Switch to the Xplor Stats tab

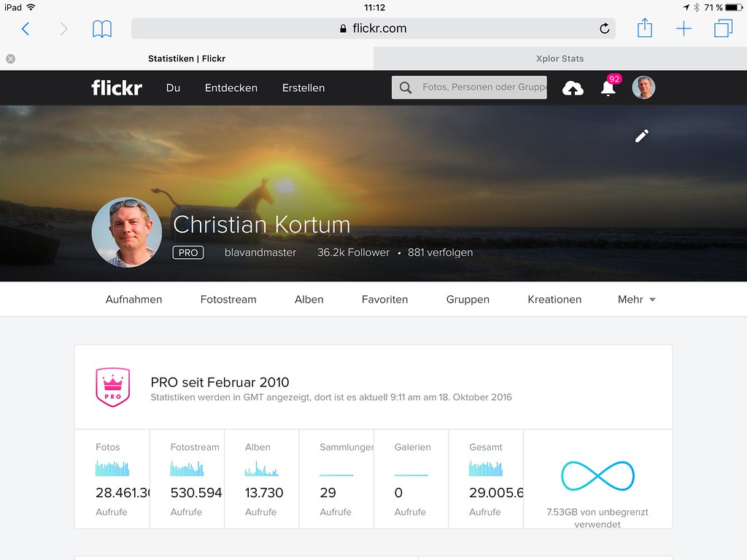click(x=560, y=58)
